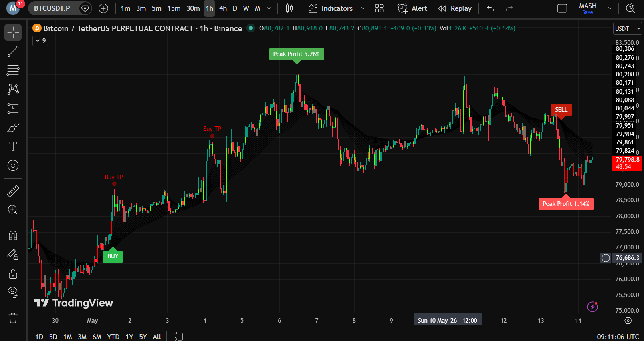The height and width of the screenshot is (341, 644).
Task: Open the user profile avatar menu
Action: [13, 8]
